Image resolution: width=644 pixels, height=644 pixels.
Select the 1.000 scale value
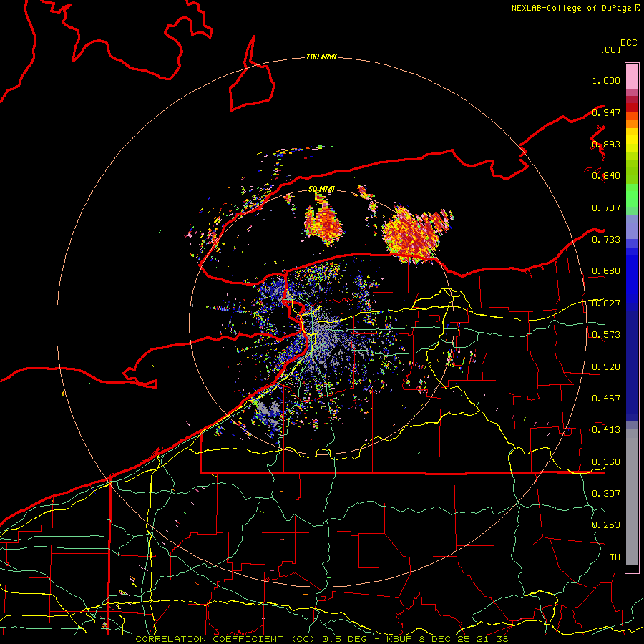[x=606, y=80]
